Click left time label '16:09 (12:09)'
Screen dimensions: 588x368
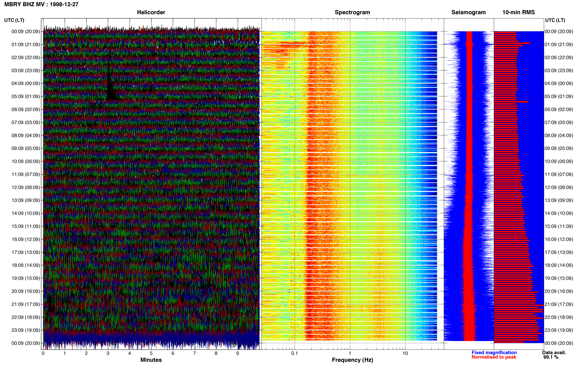26,239
